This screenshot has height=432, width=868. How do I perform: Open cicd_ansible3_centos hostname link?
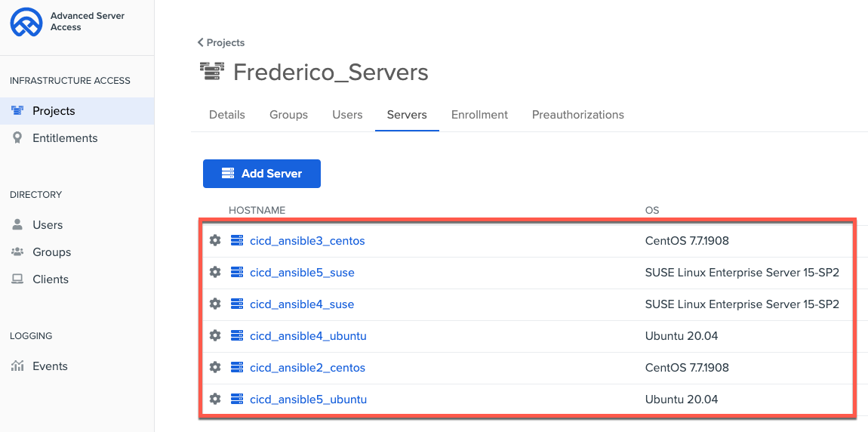(x=307, y=241)
